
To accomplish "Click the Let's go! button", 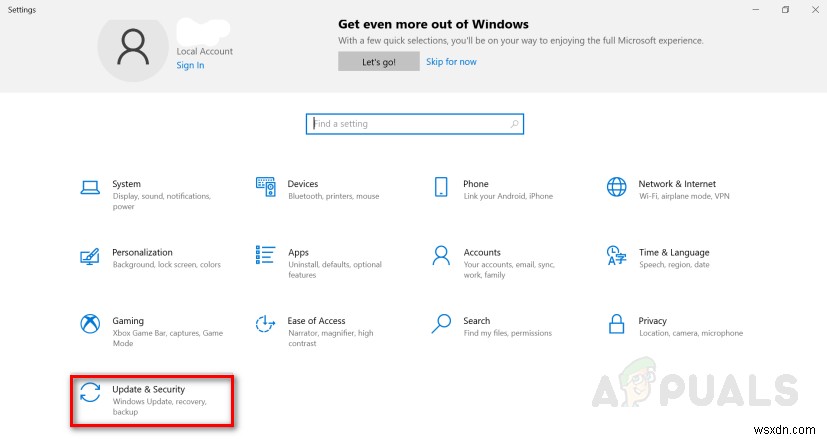I will pyautogui.click(x=379, y=62).
